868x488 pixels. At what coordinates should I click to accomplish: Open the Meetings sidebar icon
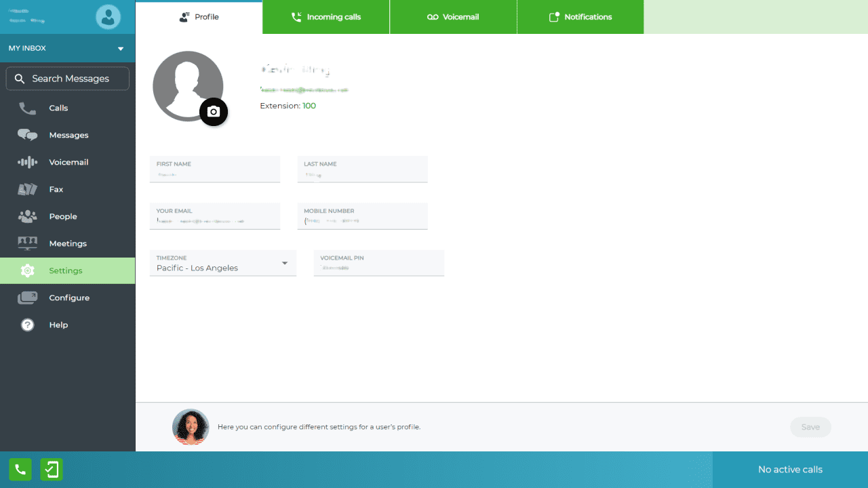(x=27, y=243)
